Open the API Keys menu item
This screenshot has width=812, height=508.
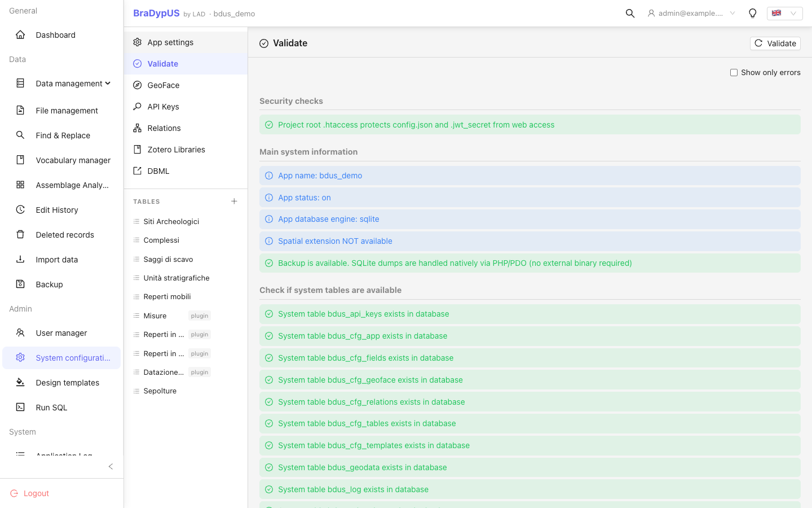coord(186,107)
